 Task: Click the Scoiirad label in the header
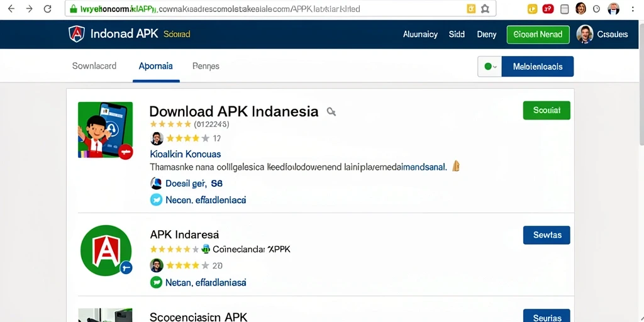pyautogui.click(x=177, y=34)
